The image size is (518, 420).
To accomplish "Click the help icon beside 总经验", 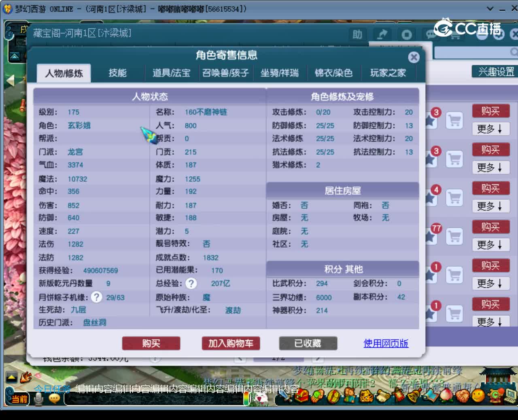I will click(191, 283).
